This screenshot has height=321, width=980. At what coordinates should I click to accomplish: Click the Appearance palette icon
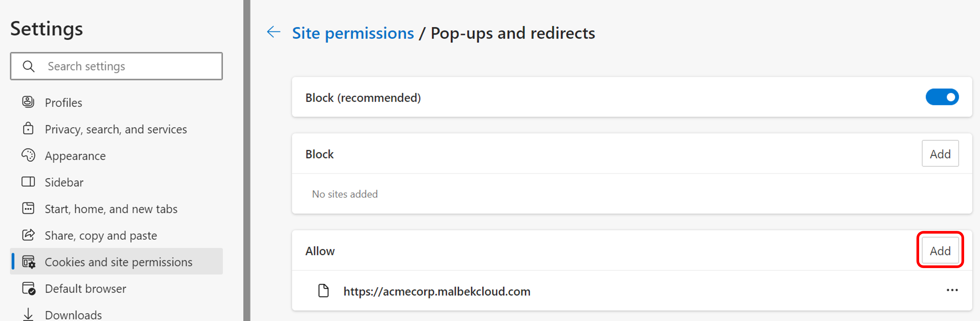point(28,155)
